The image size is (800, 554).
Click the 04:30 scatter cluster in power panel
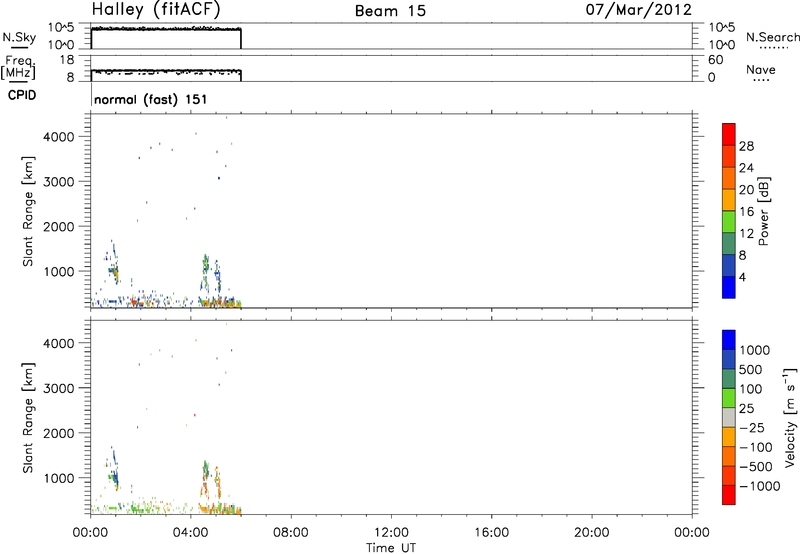coord(206,270)
